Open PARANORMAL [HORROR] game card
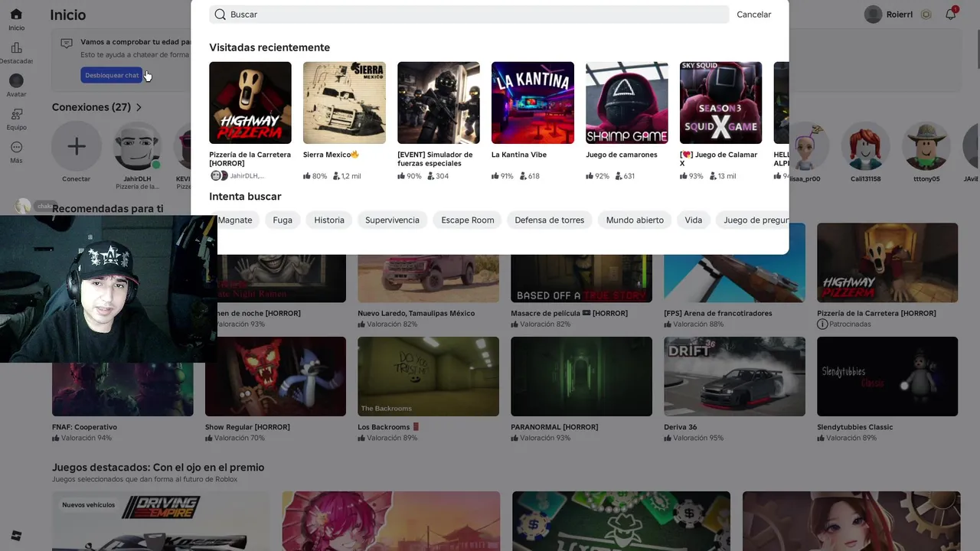Screen dimensions: 980x551 (581, 390)
